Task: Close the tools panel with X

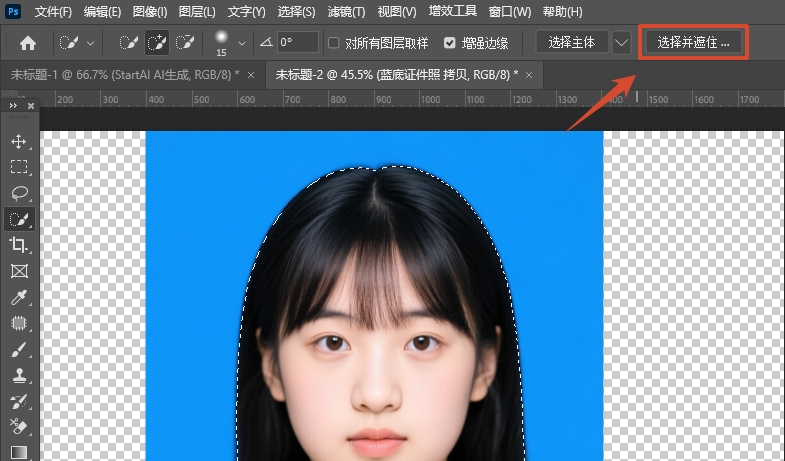Action: click(31, 106)
